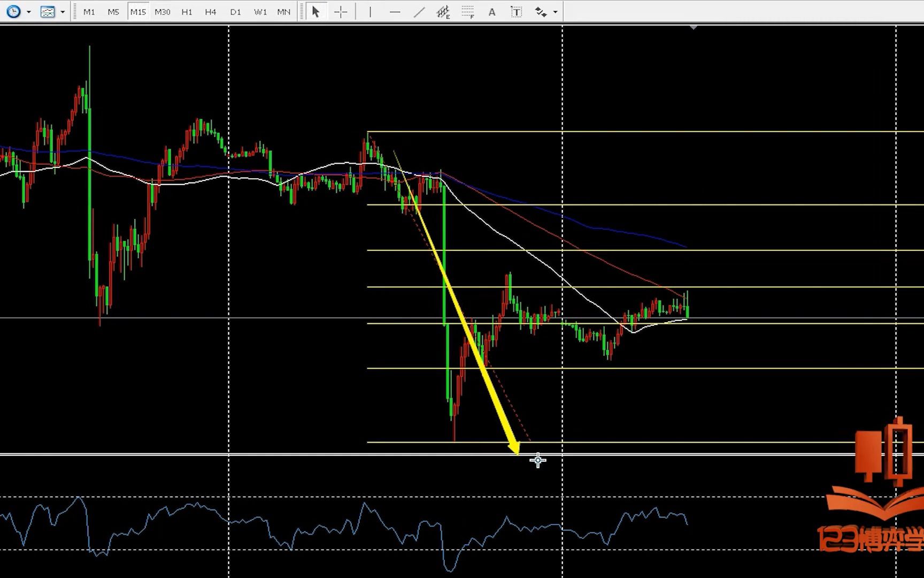Click the chart shift triangle marker

click(694, 27)
